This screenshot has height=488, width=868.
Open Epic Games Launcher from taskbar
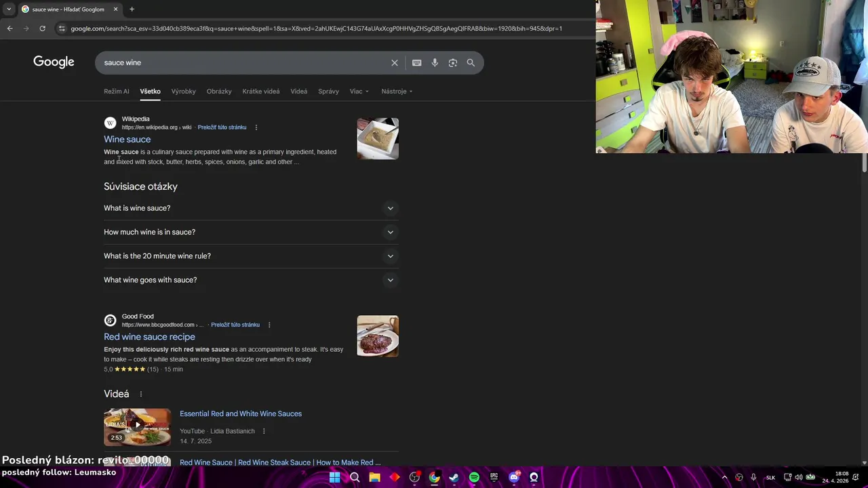pos(494,477)
